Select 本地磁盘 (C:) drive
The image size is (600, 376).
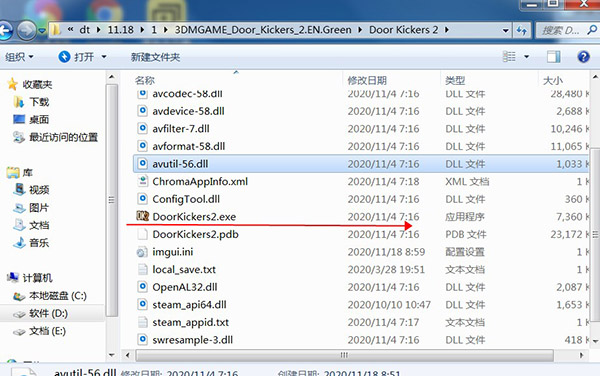coord(58,296)
